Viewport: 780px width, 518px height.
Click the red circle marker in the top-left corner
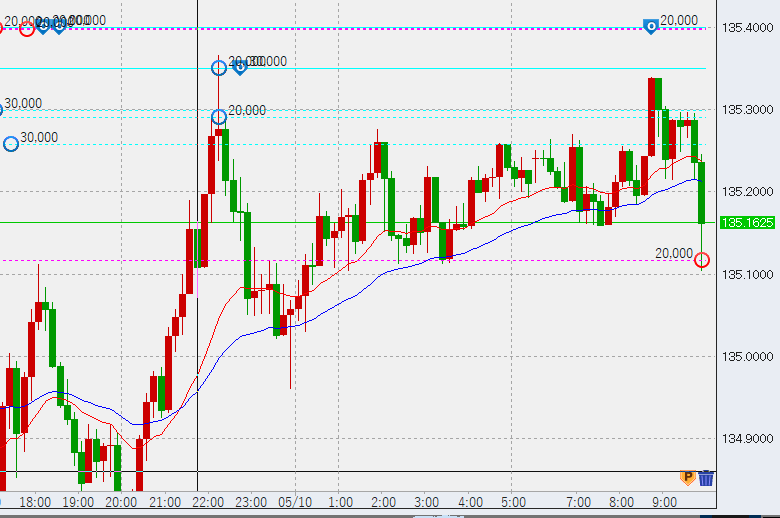pyautogui.click(x=27, y=28)
